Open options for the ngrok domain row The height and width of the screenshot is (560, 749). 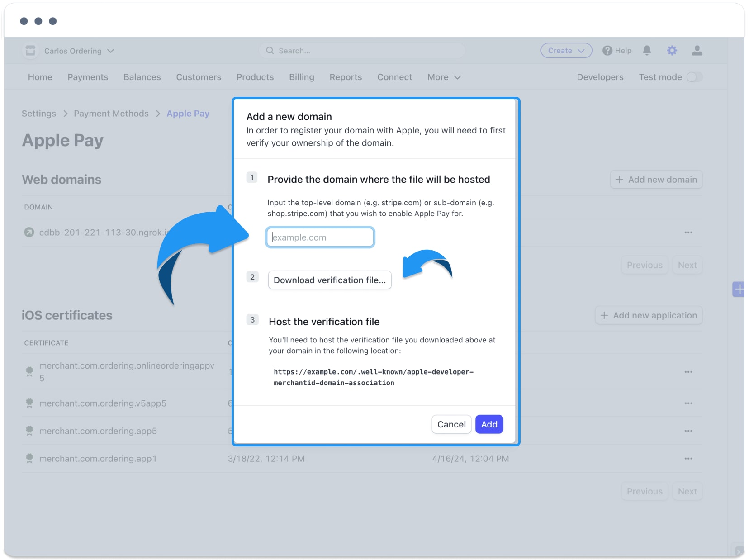pyautogui.click(x=688, y=233)
